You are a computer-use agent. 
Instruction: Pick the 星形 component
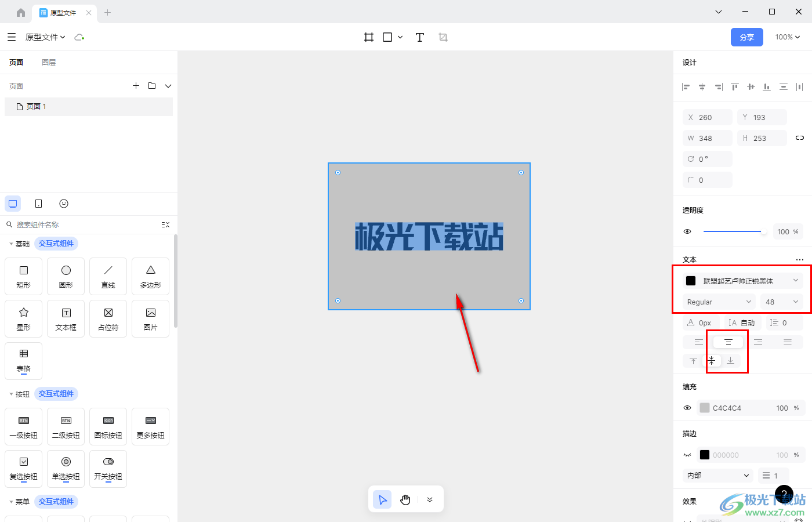pos(24,319)
